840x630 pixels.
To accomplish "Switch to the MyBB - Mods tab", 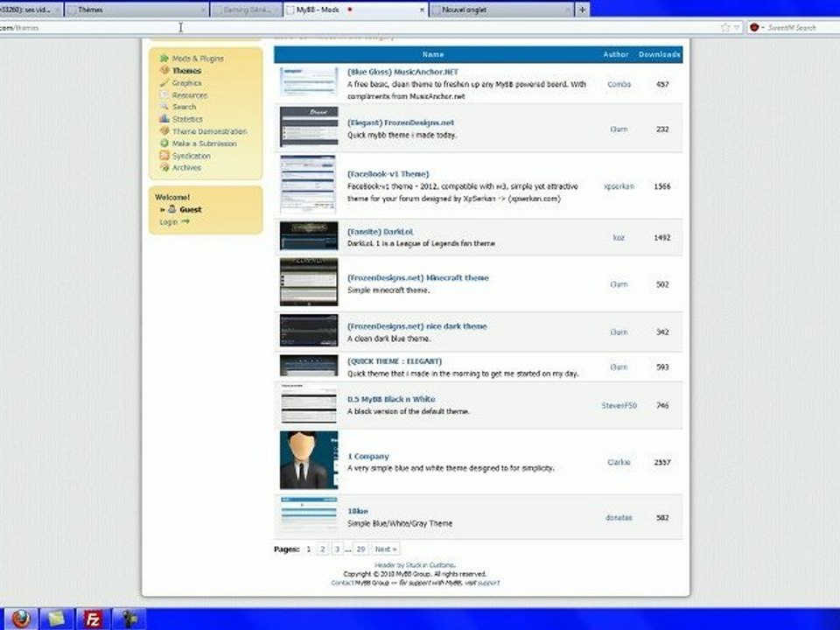I will click(355, 10).
